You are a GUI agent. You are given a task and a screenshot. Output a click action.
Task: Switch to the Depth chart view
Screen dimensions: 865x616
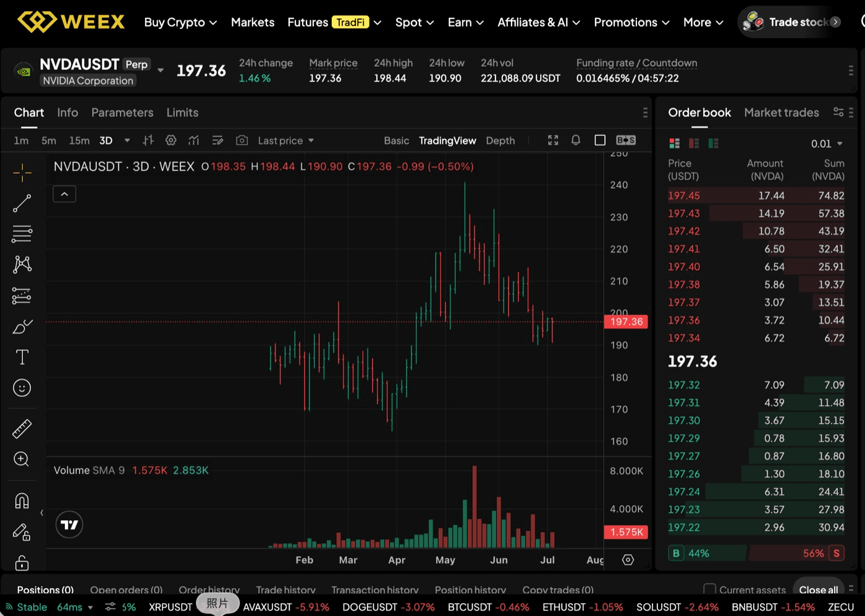[x=500, y=140]
